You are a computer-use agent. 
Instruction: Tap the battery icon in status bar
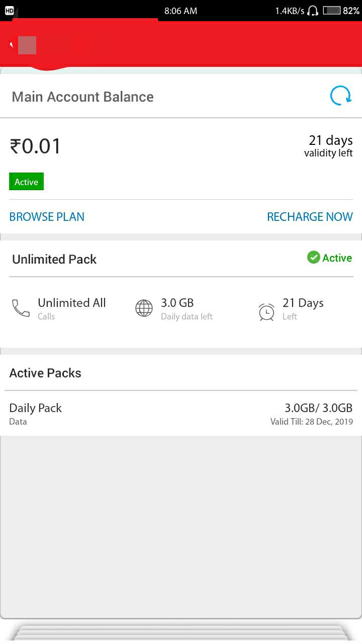tap(332, 11)
